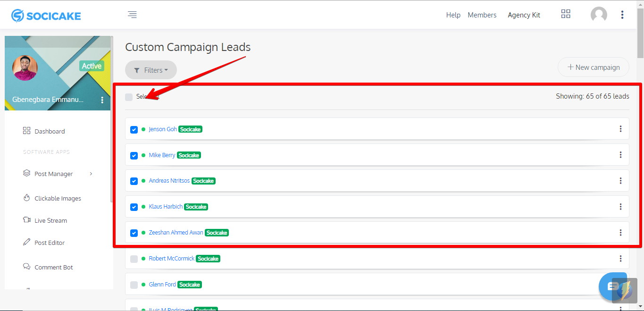Go to Live Stream

click(x=50, y=220)
